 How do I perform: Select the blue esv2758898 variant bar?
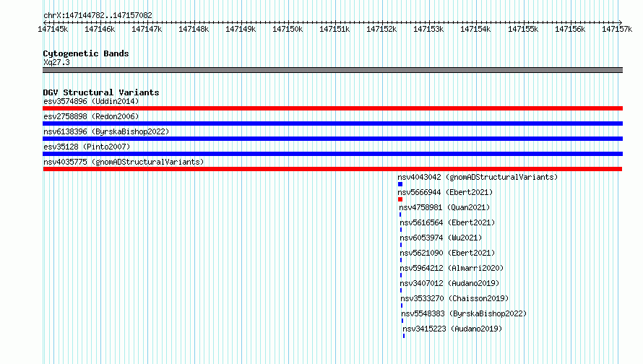click(332, 123)
